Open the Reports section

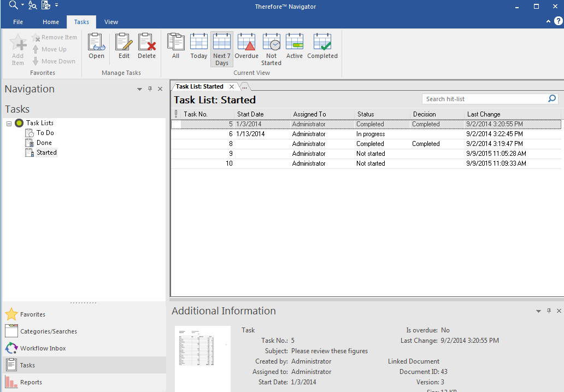pyautogui.click(x=31, y=382)
